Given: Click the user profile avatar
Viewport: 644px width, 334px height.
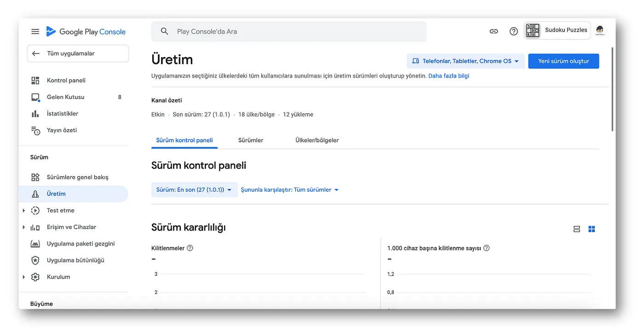Looking at the screenshot, I should point(600,31).
